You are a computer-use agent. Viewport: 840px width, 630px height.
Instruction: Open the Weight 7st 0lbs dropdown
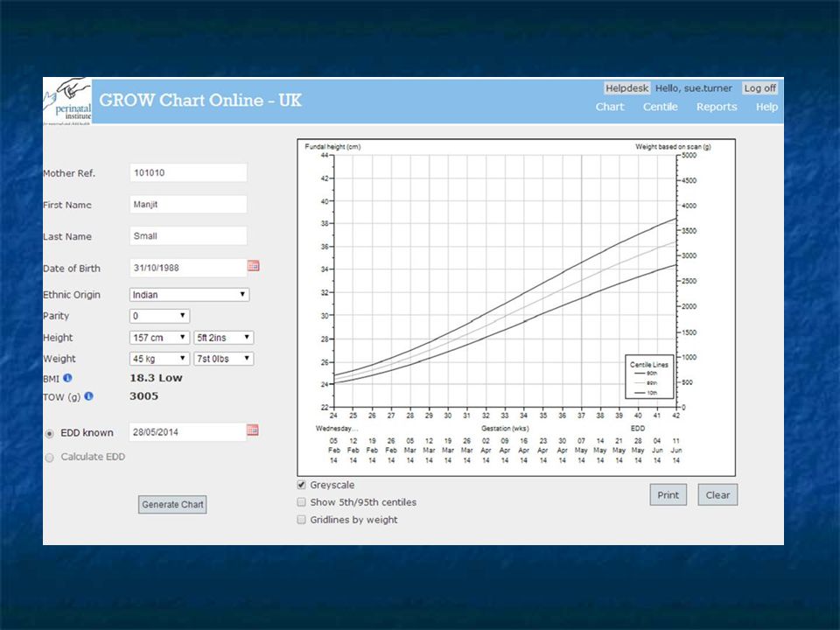(223, 359)
